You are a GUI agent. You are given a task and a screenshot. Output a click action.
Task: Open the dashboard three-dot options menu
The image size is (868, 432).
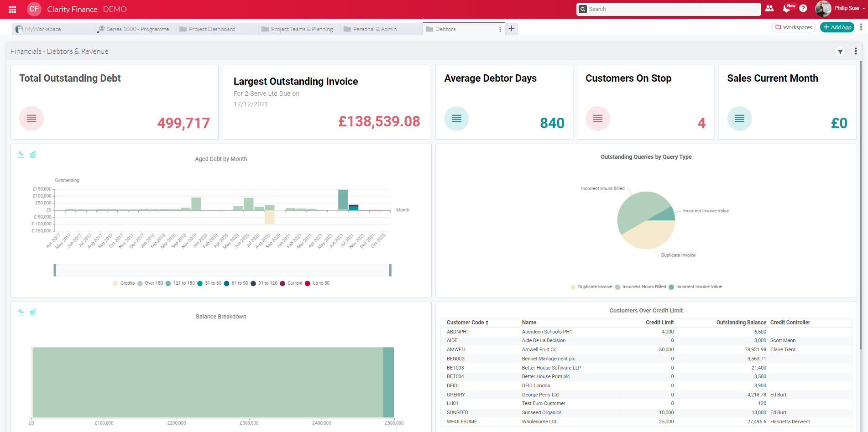pyautogui.click(x=856, y=51)
